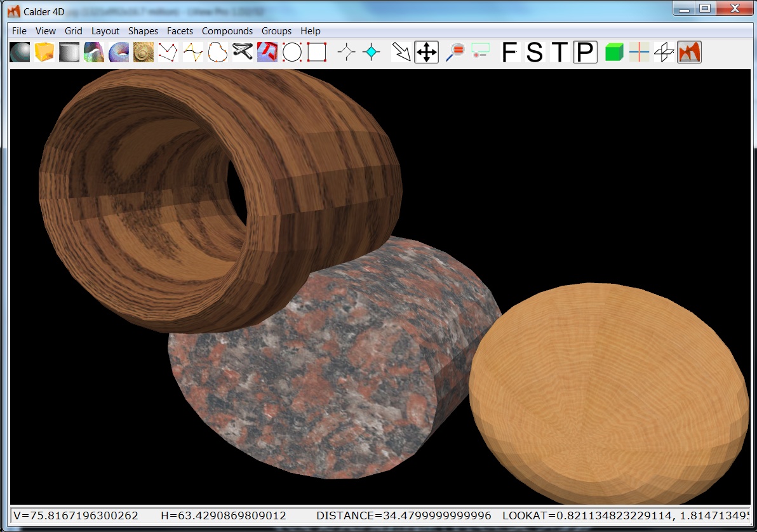The width and height of the screenshot is (757, 532).
Task: Toggle the textured render mode icon
Action: click(x=689, y=52)
